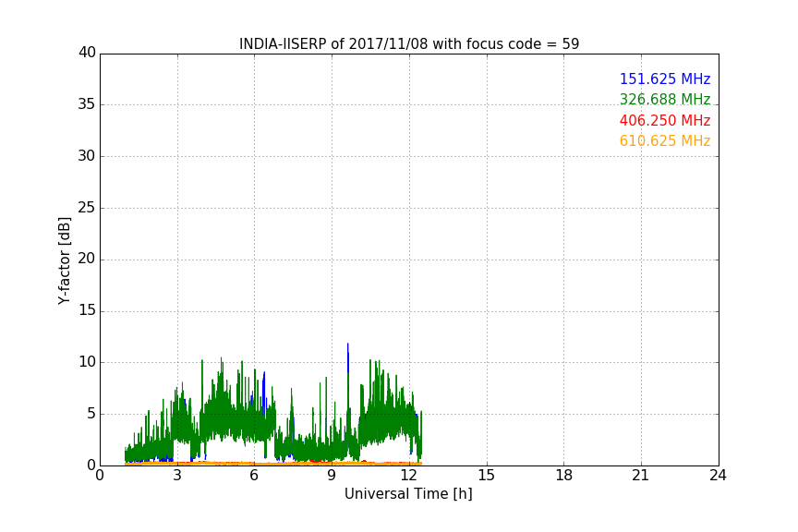Screen dimensions: 798x532
Task: Click the y-axis tick label 35
Action: [x=87, y=104]
